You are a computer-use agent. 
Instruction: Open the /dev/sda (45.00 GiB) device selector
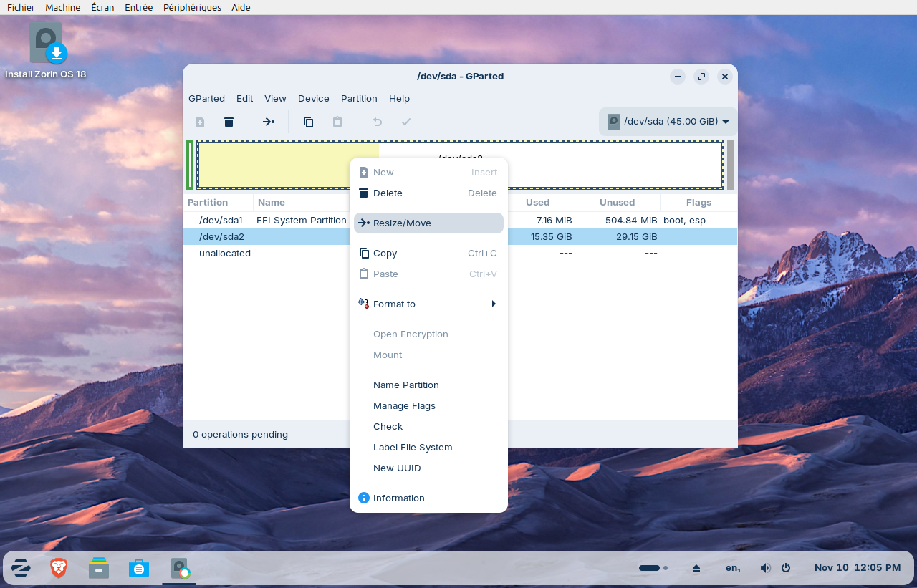668,122
